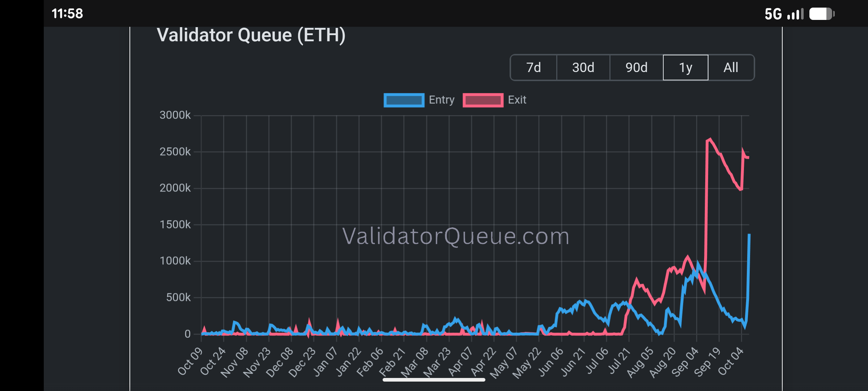Toggle the red Exit legend swatch
Image resolution: width=868 pixels, height=391 pixels.
483,100
